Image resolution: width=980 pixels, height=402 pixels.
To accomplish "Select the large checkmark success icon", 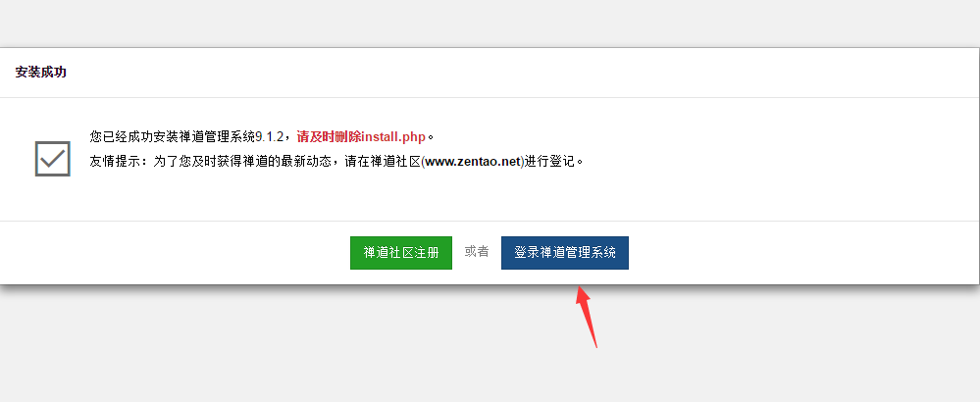I will (53, 159).
